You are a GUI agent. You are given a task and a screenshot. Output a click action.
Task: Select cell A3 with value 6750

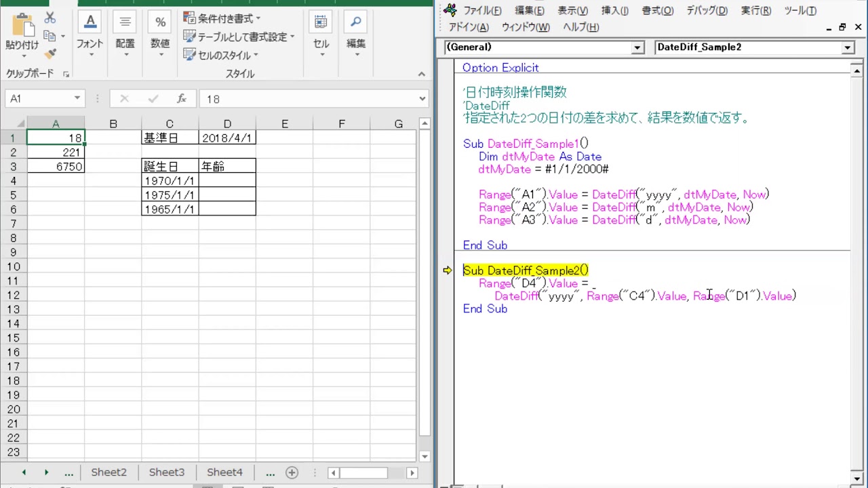[x=56, y=167]
